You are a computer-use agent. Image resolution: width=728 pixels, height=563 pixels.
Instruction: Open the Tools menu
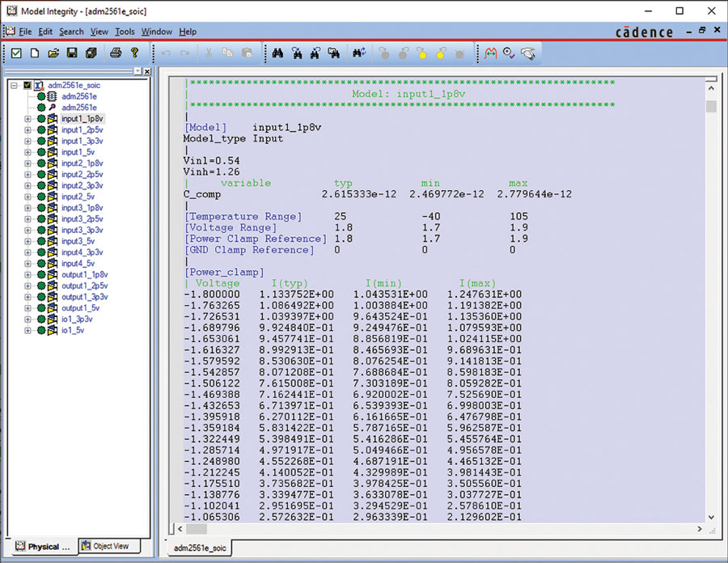point(125,32)
